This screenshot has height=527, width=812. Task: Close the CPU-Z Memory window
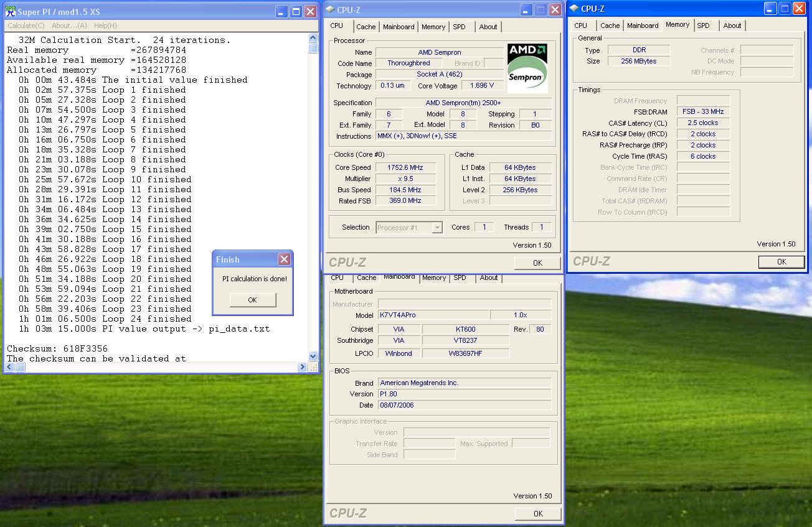798,9
